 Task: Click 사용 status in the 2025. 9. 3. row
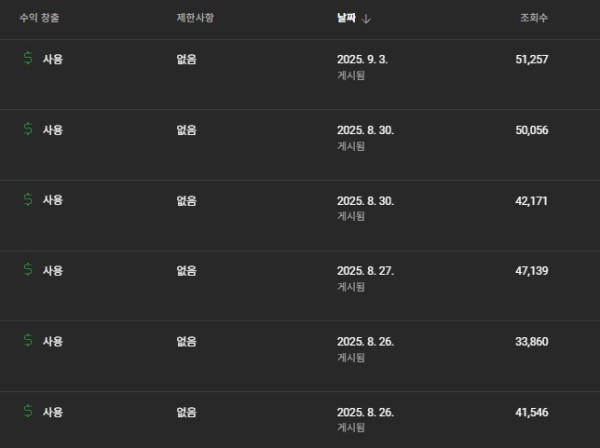click(x=53, y=59)
